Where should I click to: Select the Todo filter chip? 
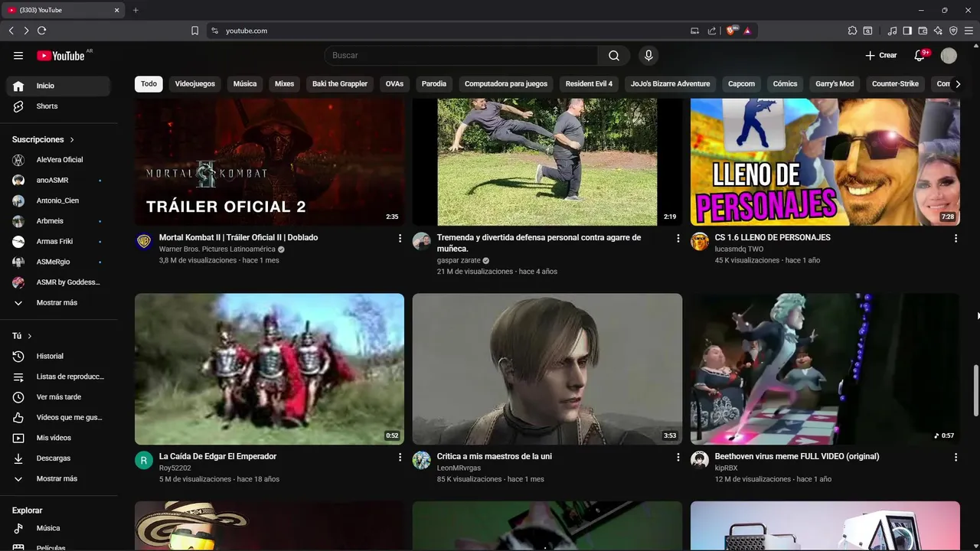(149, 84)
